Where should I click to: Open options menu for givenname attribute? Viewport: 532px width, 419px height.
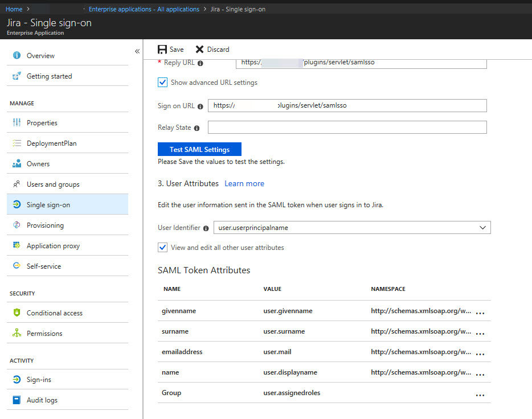tap(480, 313)
